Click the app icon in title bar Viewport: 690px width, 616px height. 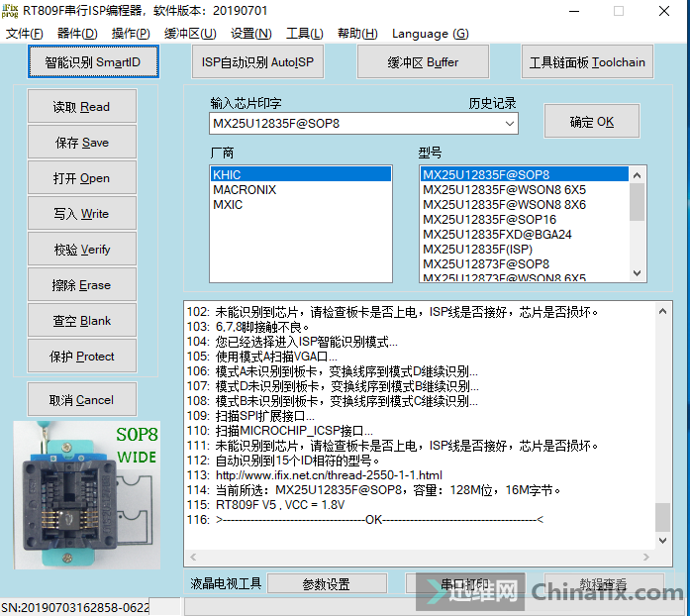[x=11, y=11]
